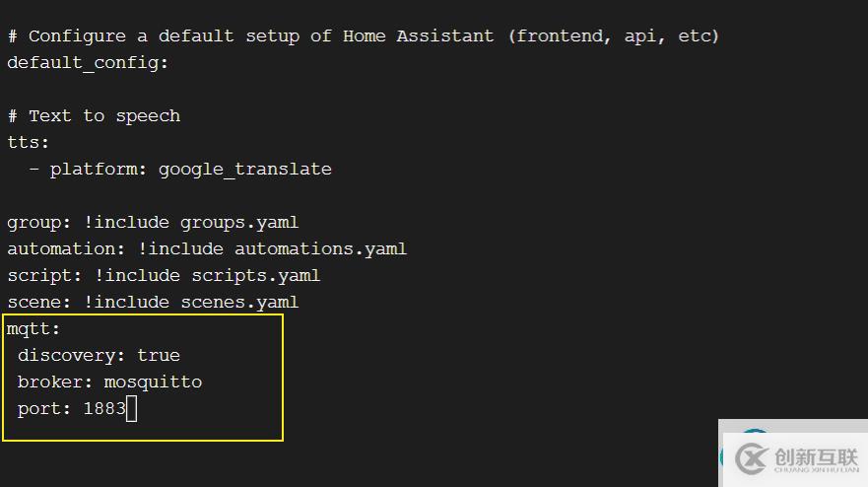
Task: Click the mosquitto broker value
Action: tap(154, 383)
